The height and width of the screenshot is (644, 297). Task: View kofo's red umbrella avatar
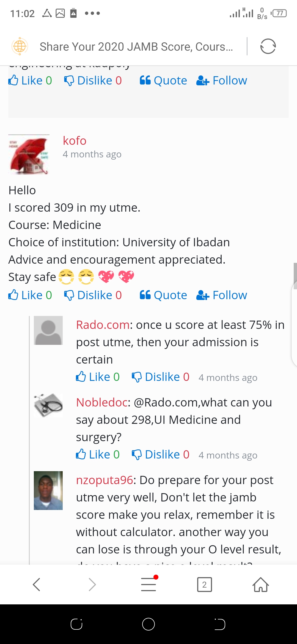[29, 154]
